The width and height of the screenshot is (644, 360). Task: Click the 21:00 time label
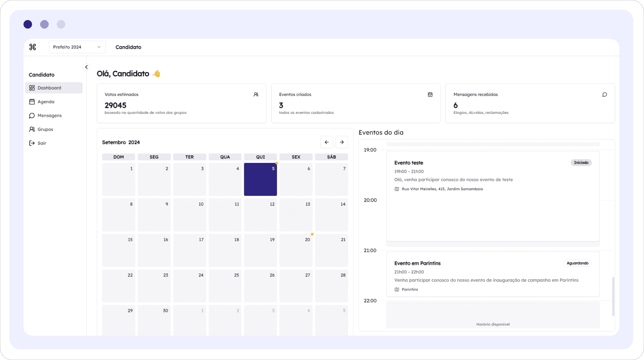(370, 250)
